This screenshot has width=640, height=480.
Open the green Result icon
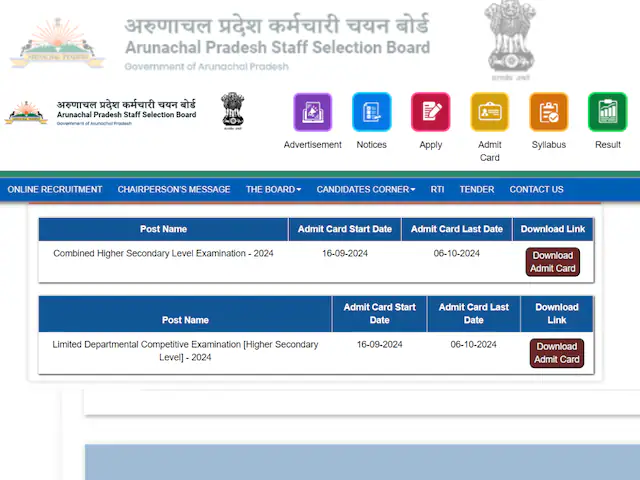pos(607,112)
